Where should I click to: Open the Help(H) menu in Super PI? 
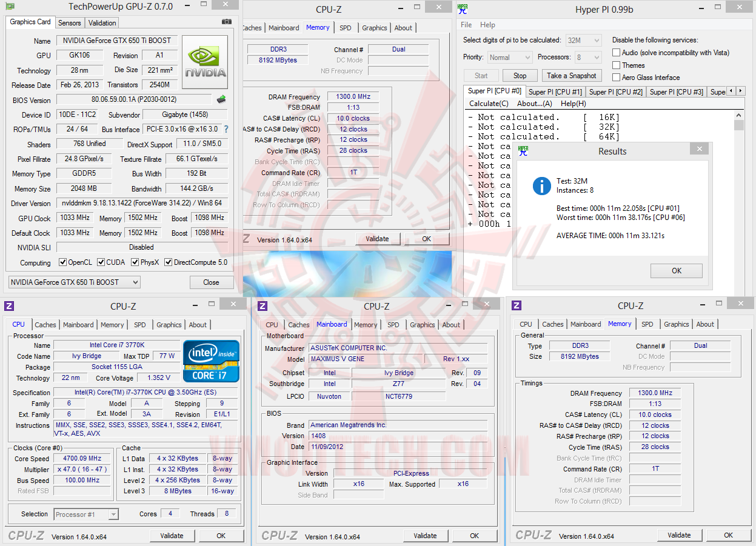point(573,104)
